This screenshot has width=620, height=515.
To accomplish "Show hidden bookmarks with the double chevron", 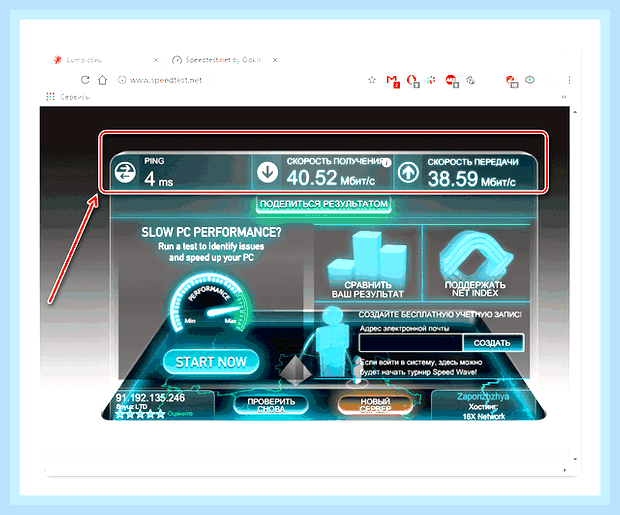I will [564, 97].
